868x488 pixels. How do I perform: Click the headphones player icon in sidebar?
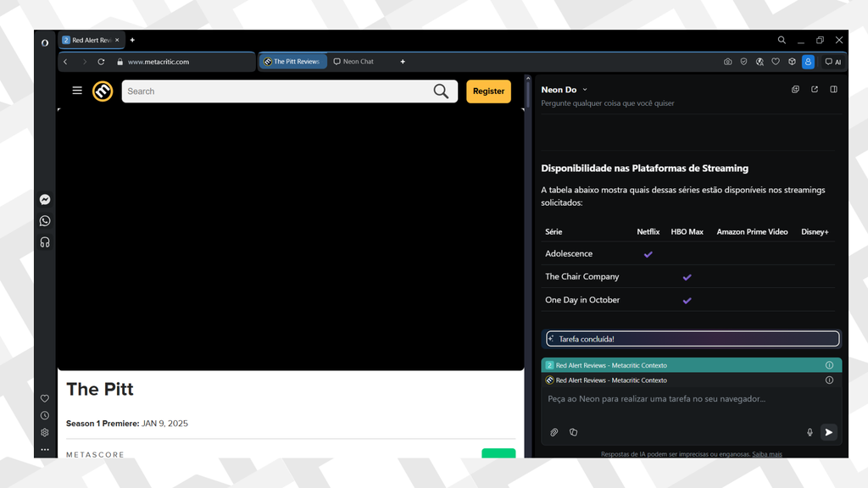pyautogui.click(x=45, y=242)
